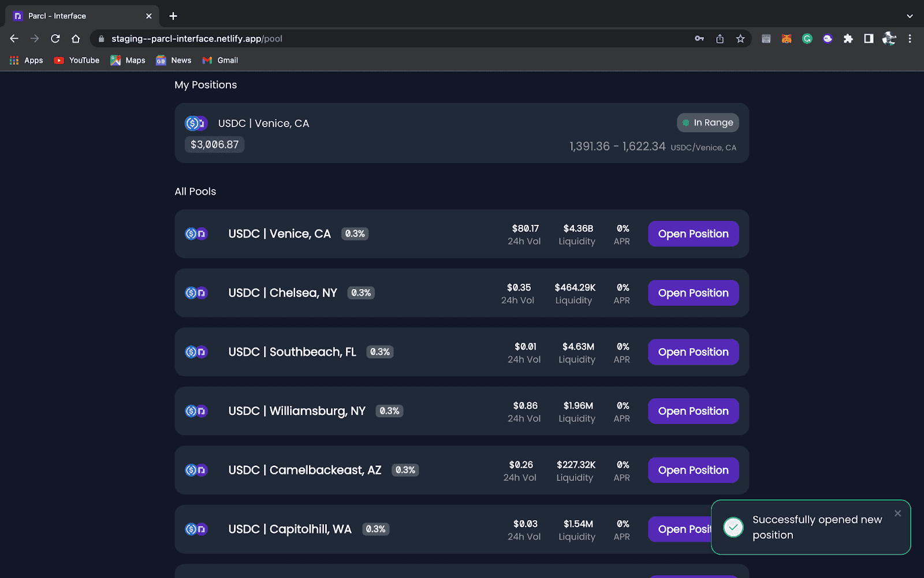Open Position for USDC | Venice, CA pool
Screen dimensions: 924x578
pyautogui.click(x=693, y=234)
